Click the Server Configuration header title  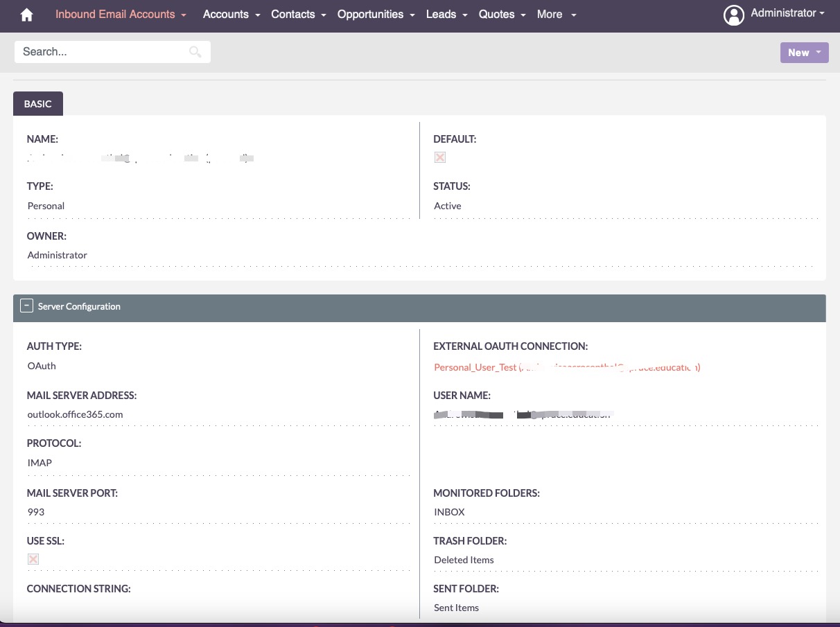79,306
